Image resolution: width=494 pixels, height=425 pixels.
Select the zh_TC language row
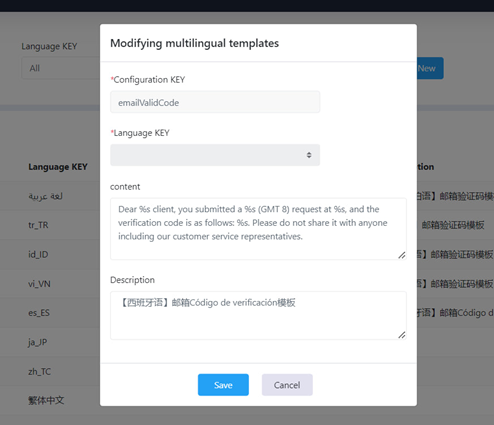tap(39, 371)
